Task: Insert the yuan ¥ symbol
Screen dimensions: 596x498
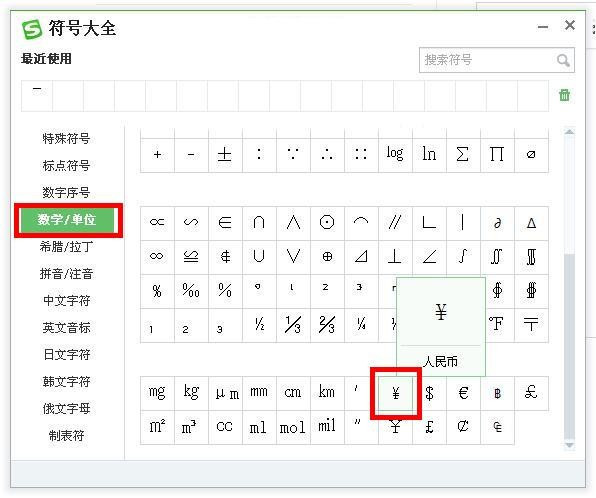Action: [x=395, y=393]
